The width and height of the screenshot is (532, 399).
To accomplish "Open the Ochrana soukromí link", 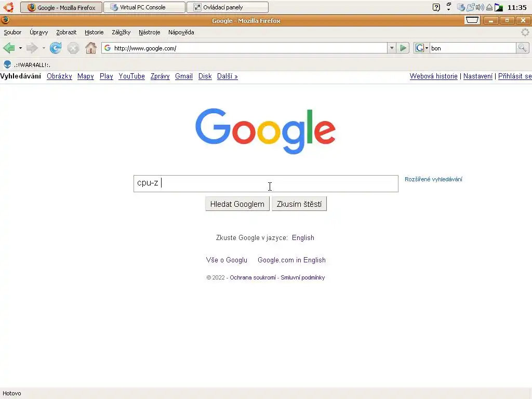I will [253, 277].
